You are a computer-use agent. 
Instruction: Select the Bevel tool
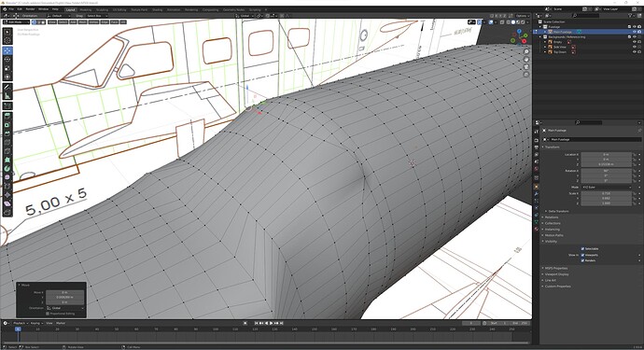7,133
